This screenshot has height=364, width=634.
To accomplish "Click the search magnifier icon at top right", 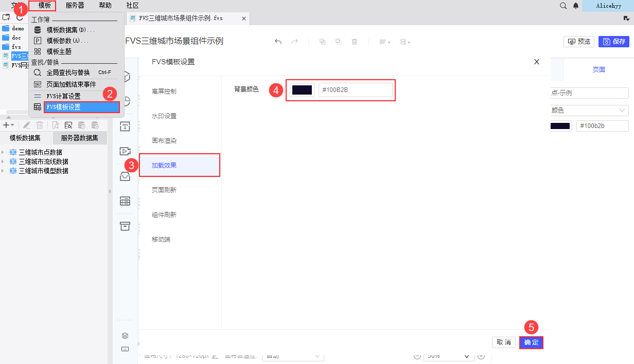I will [564, 6].
